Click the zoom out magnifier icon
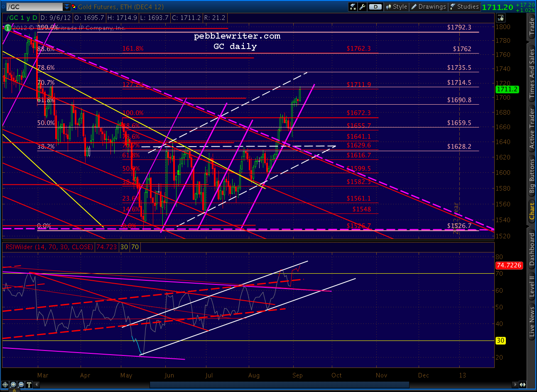Image resolution: width=537 pixels, height=392 pixels. pyautogui.click(x=21, y=385)
